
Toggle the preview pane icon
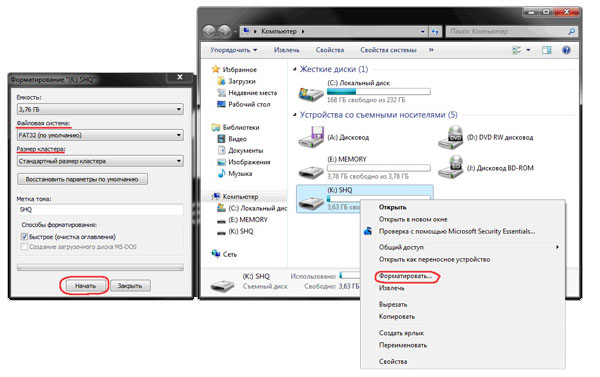[x=546, y=50]
